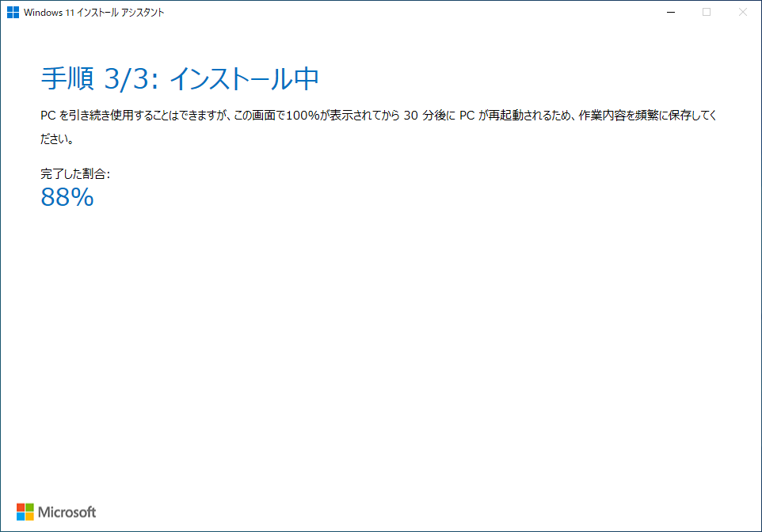762x532 pixels.
Task: Click the Microsoft wordmark text
Action: point(67,511)
